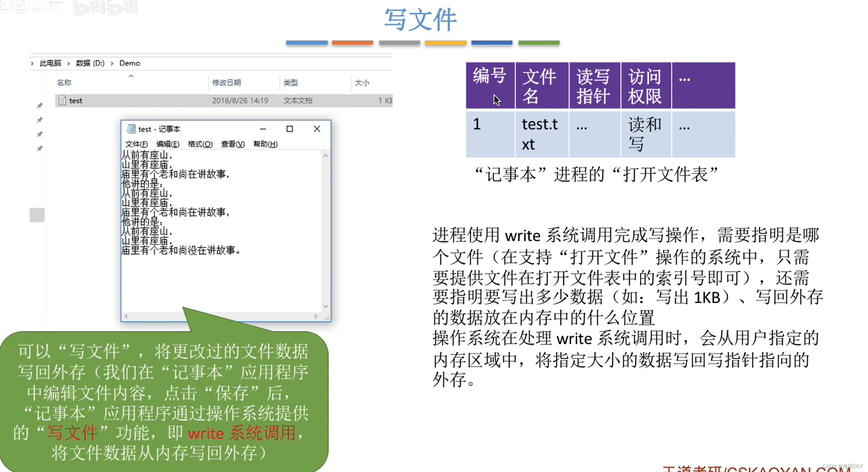
Task: Open the 编辑(E) menu in Notepad
Action: pos(167,144)
